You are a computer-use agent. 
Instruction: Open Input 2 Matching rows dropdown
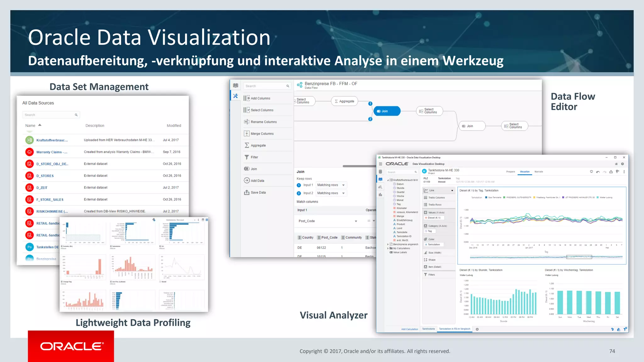pos(331,193)
